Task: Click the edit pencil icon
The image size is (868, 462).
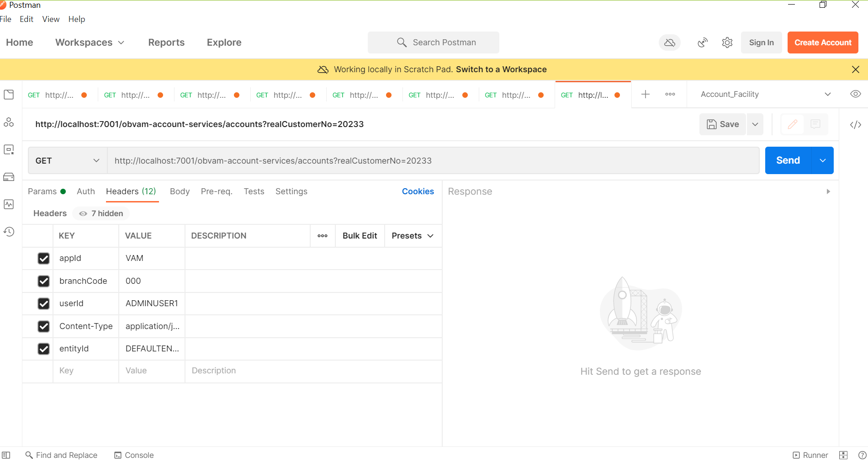Action: [793, 124]
